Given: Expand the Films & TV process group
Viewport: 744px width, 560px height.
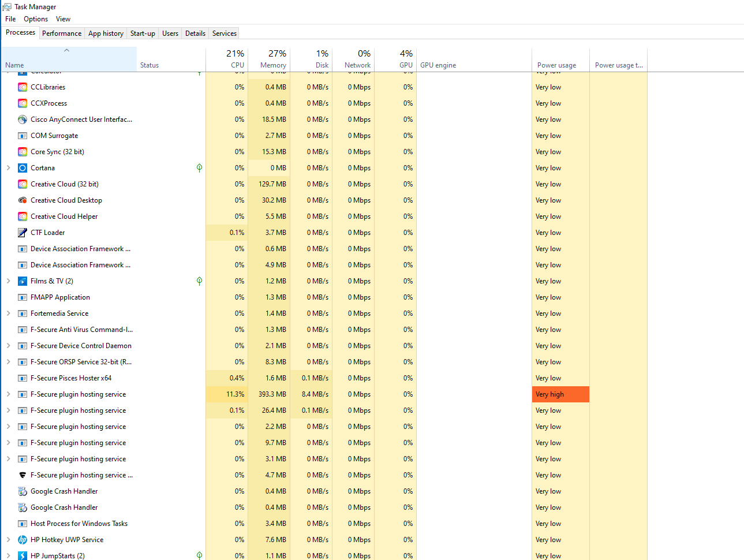Looking at the screenshot, I should (x=8, y=281).
